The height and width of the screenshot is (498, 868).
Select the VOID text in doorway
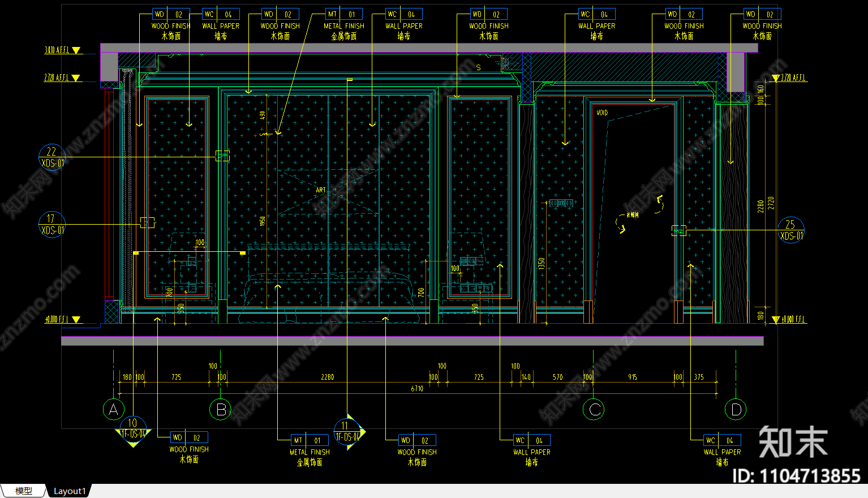(x=602, y=113)
